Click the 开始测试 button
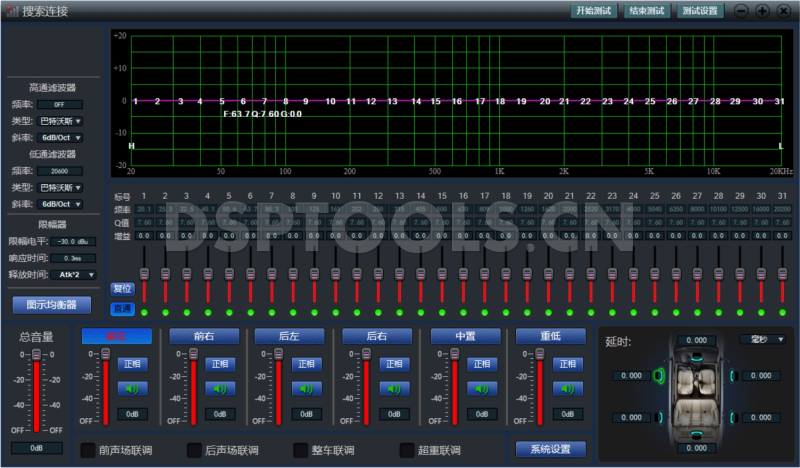This screenshot has width=800, height=468. [x=593, y=11]
